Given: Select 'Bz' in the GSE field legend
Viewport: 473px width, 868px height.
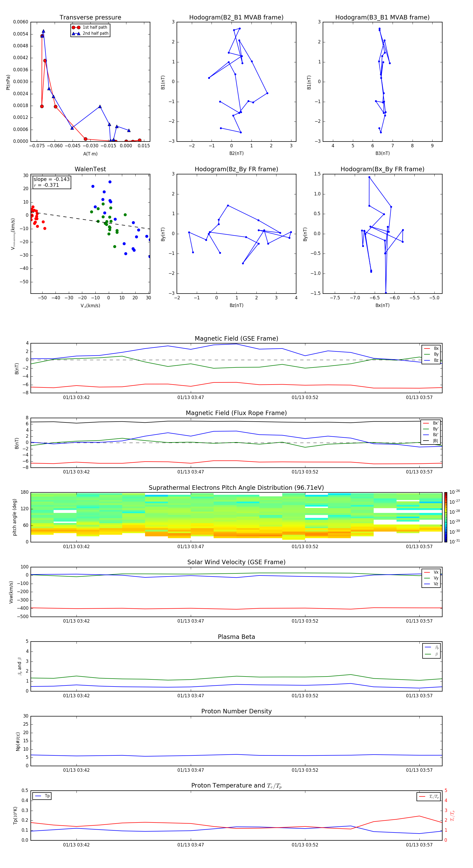Looking at the screenshot, I should 431,360.
